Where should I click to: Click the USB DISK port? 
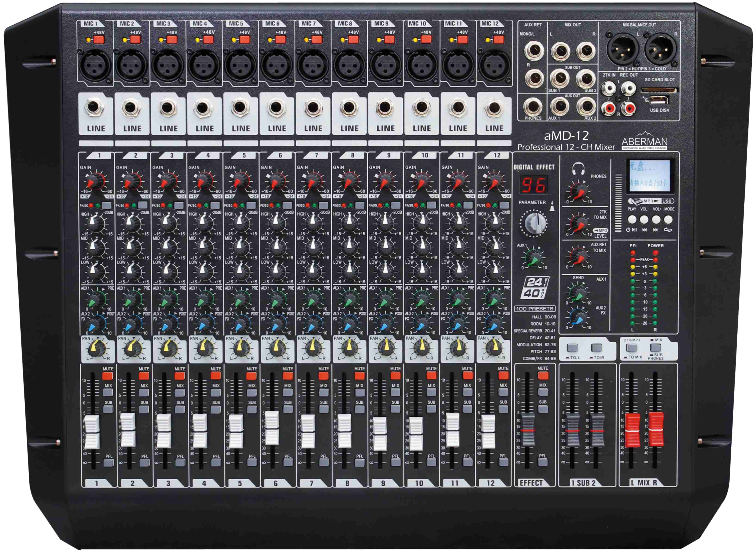pyautogui.click(x=659, y=99)
